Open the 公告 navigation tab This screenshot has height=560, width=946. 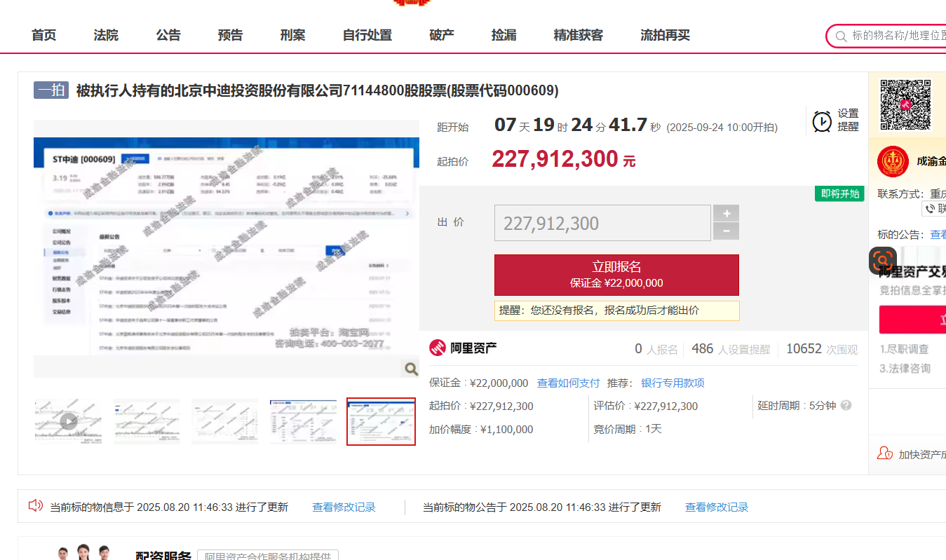tap(168, 35)
